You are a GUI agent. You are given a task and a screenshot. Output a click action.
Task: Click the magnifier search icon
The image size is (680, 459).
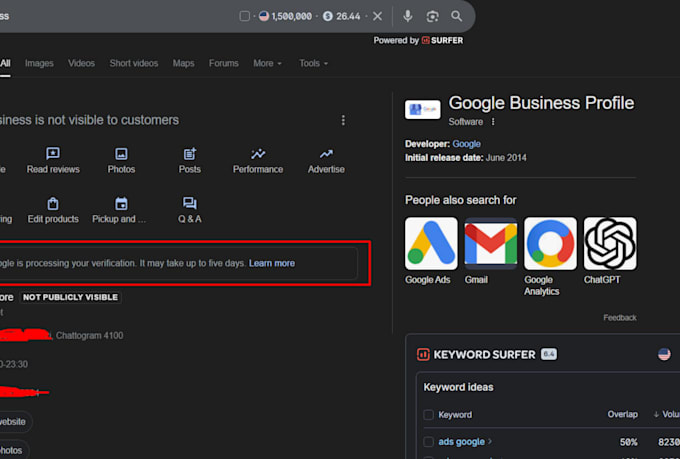click(456, 16)
